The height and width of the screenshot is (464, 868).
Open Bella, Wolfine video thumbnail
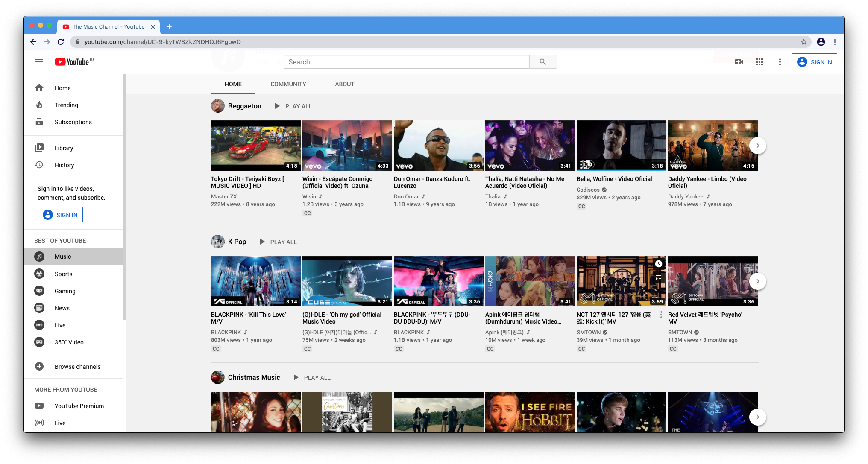click(622, 146)
